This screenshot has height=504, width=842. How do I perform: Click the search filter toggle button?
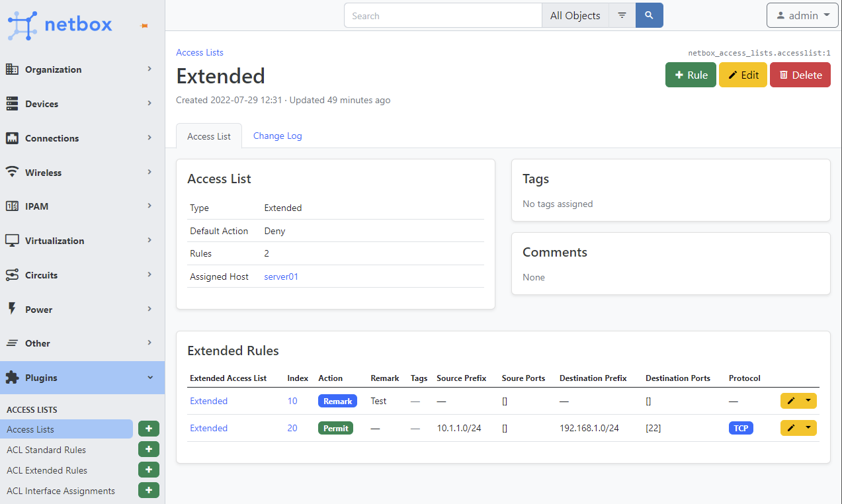tap(621, 15)
